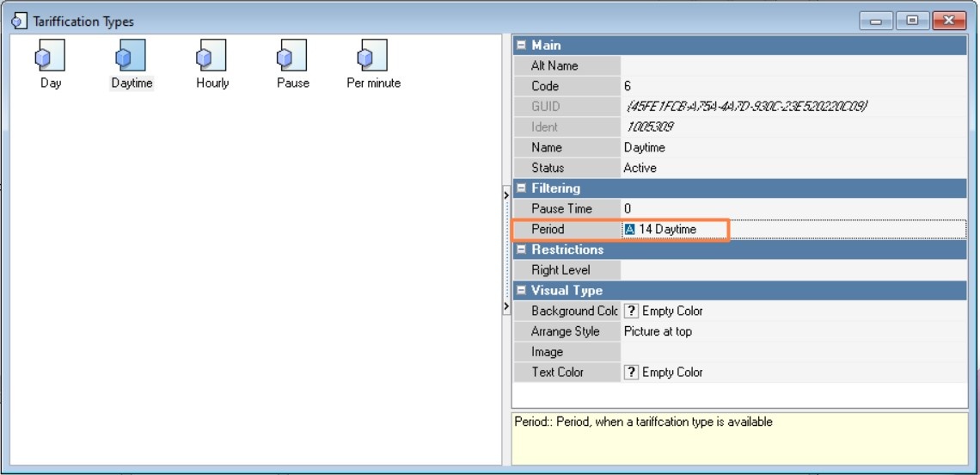Select the Day tariffication type icon
The image size is (980, 475).
(x=50, y=57)
